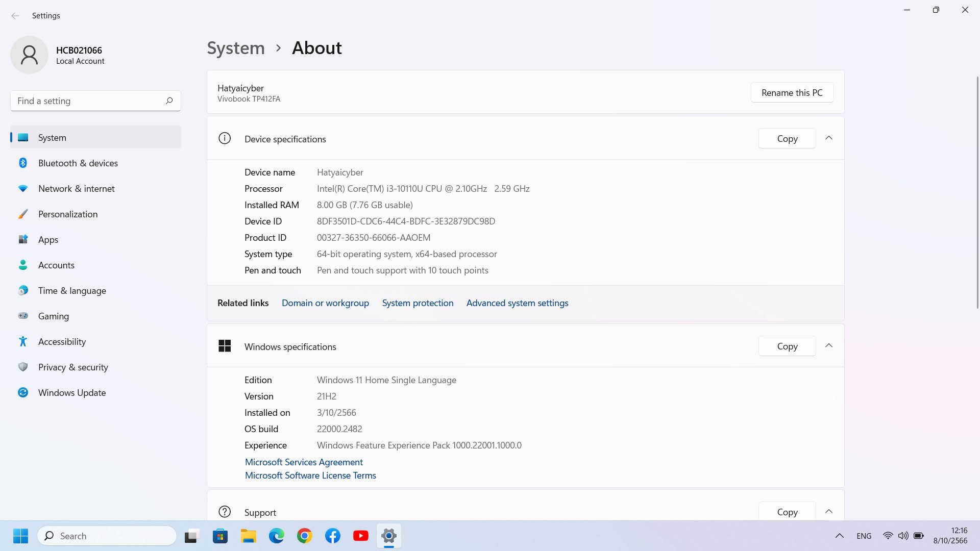Image resolution: width=980 pixels, height=551 pixels.
Task: Open Microsoft Software License Terms link
Action: [310, 475]
